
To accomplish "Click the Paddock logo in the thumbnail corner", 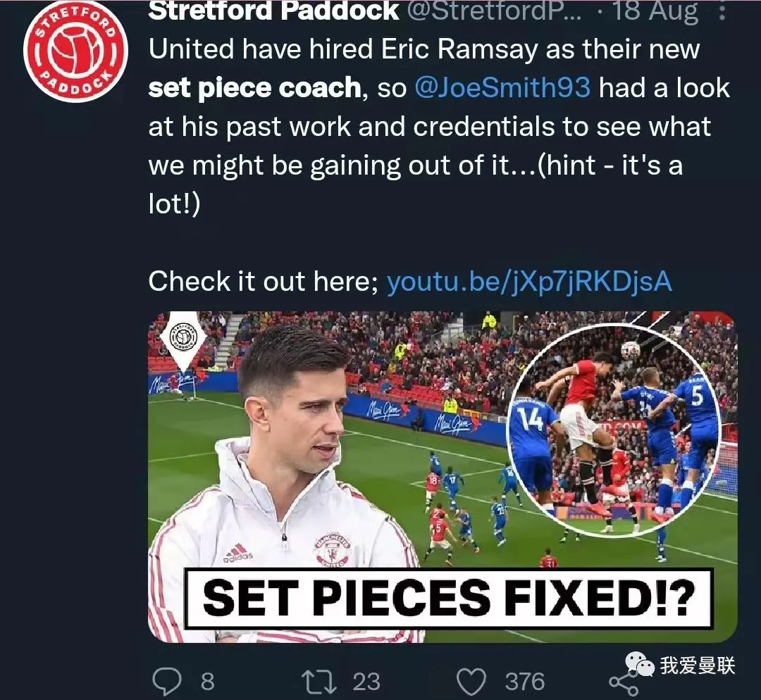I will (x=183, y=337).
